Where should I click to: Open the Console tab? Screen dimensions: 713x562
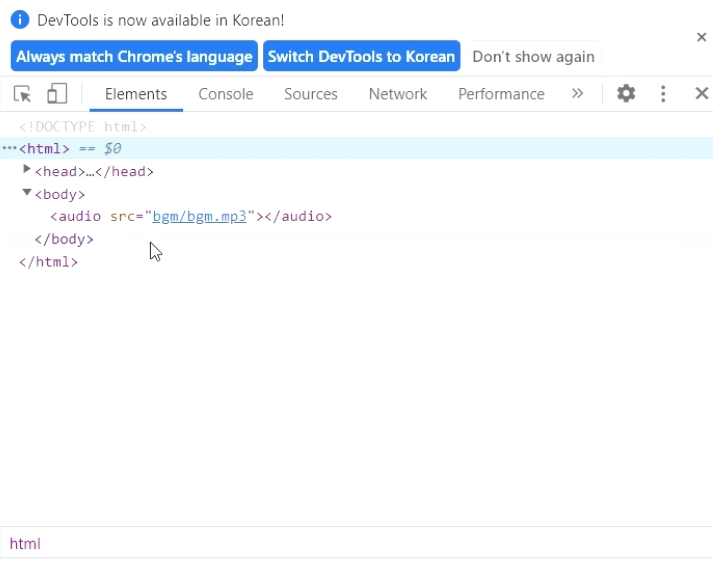coord(226,94)
